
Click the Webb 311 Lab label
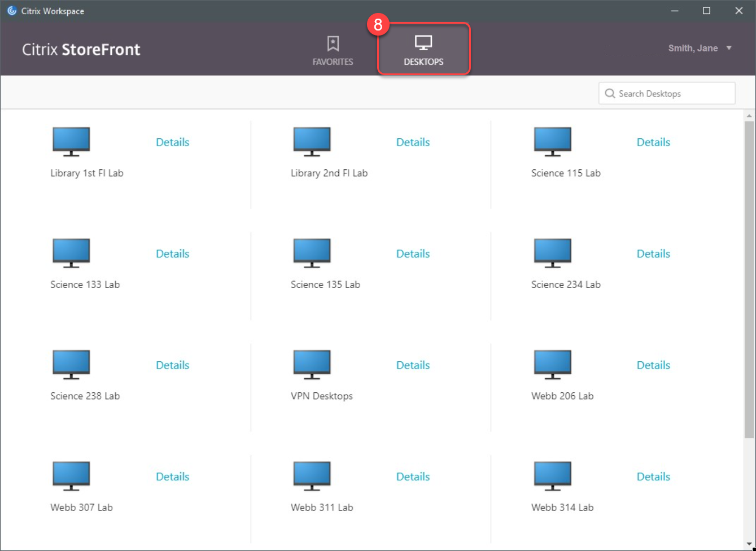coord(322,508)
